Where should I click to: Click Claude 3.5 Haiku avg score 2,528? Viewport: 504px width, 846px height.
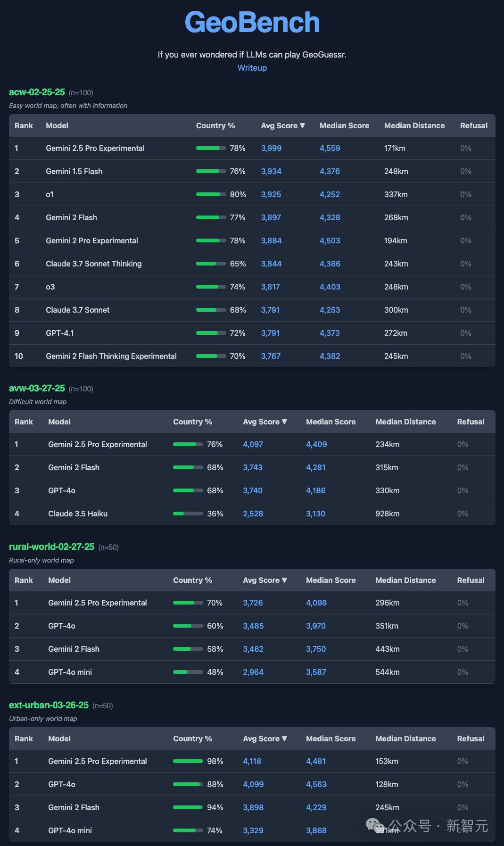253,514
